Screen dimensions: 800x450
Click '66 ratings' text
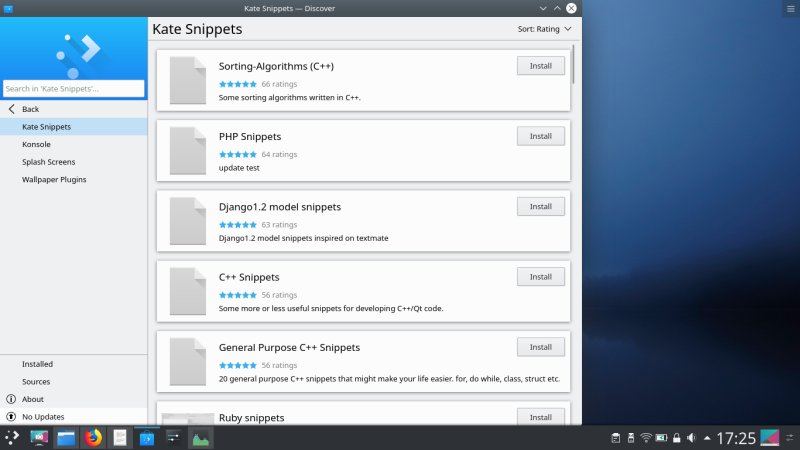pos(279,84)
